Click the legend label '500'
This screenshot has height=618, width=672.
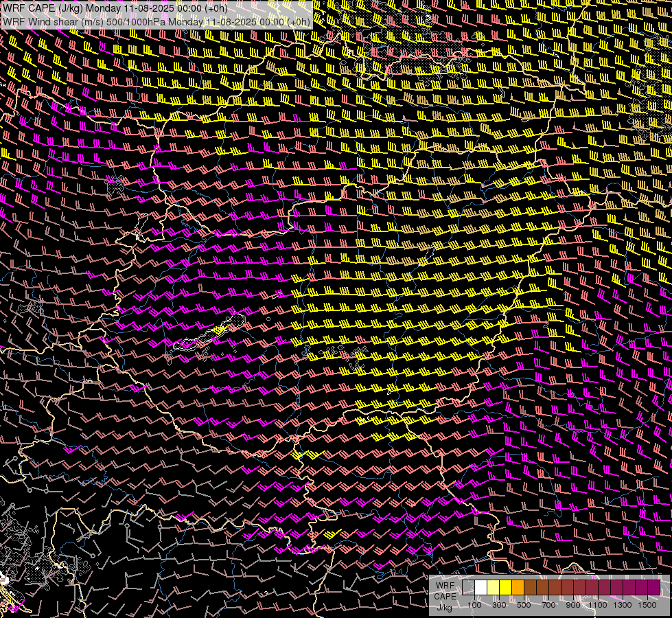524,605
